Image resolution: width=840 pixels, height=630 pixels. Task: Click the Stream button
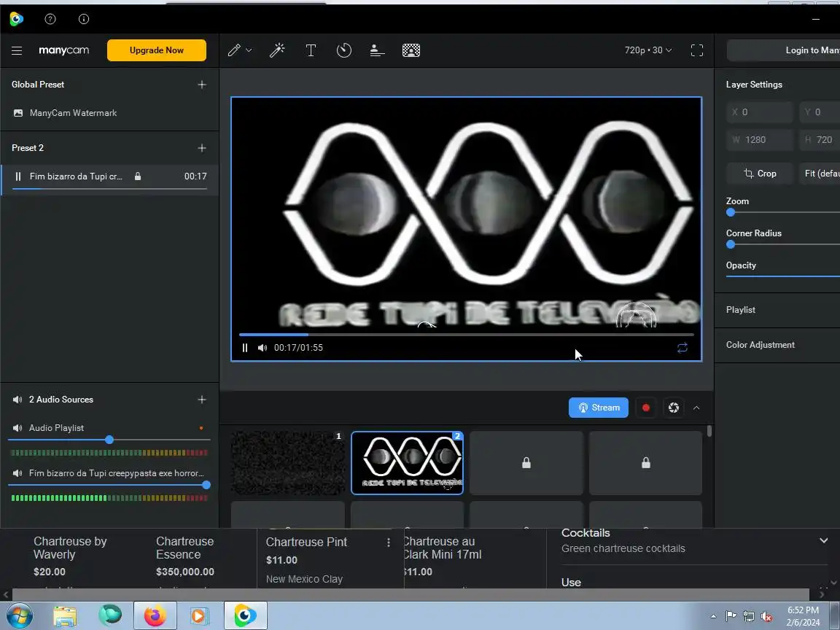(x=599, y=408)
